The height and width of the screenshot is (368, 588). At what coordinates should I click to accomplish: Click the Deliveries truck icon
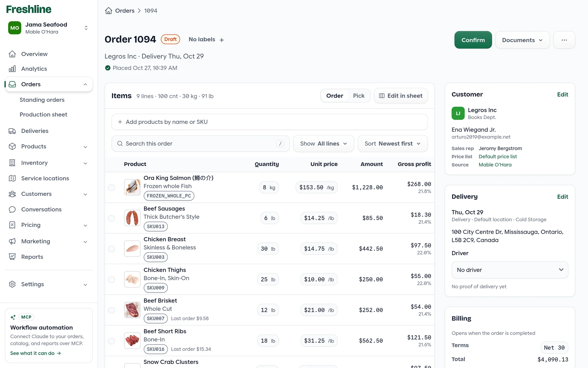12,131
